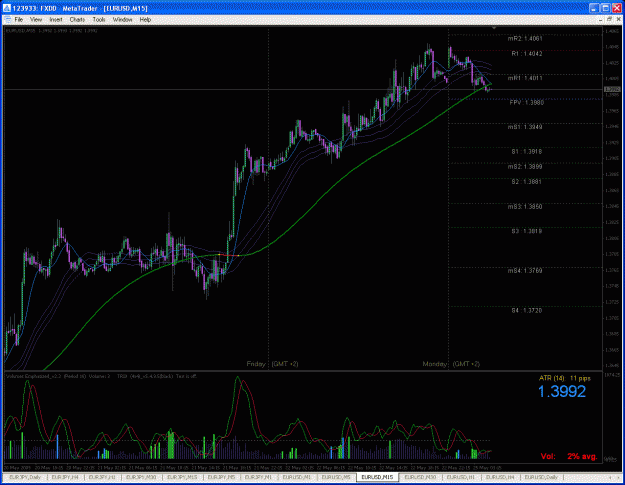Open the Help menu

coord(145,20)
